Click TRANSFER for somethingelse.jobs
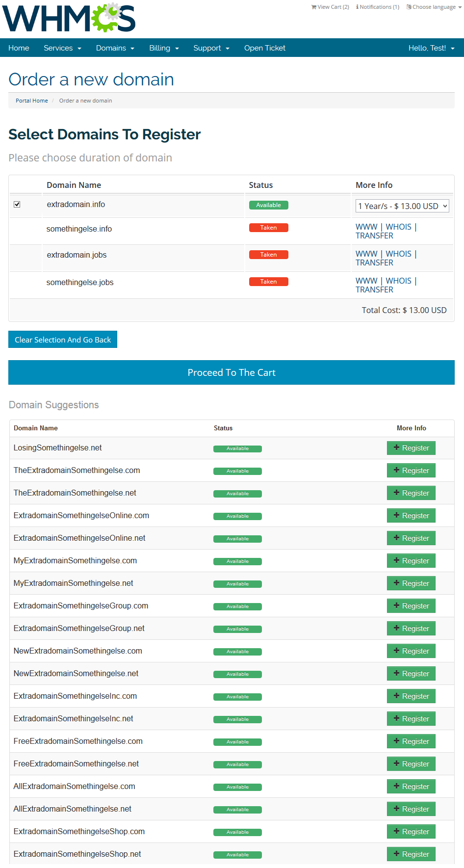The height and width of the screenshot is (868, 464). pos(374,289)
